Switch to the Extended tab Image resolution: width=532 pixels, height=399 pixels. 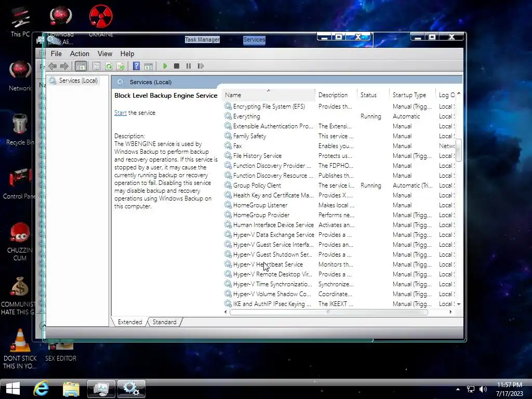pyautogui.click(x=130, y=322)
